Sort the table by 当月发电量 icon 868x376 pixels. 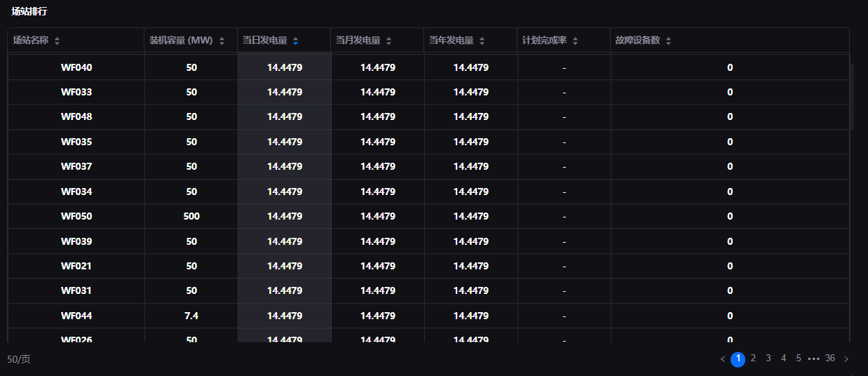[x=388, y=41]
